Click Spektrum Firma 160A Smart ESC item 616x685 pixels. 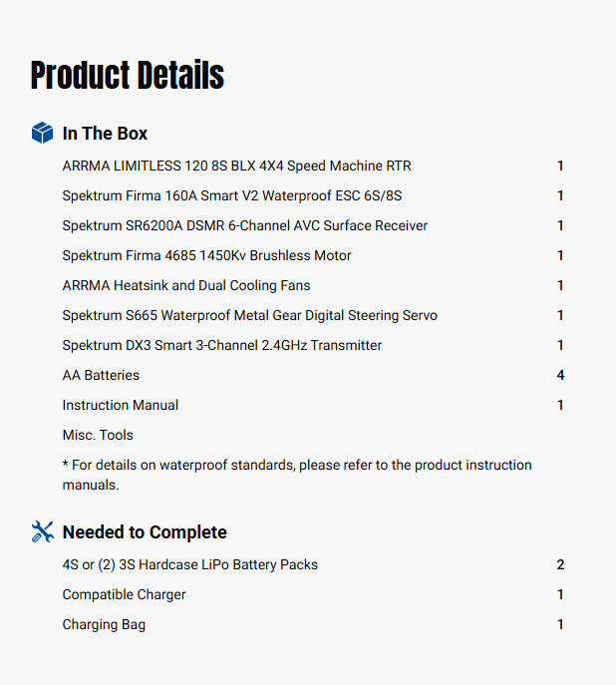231,195
